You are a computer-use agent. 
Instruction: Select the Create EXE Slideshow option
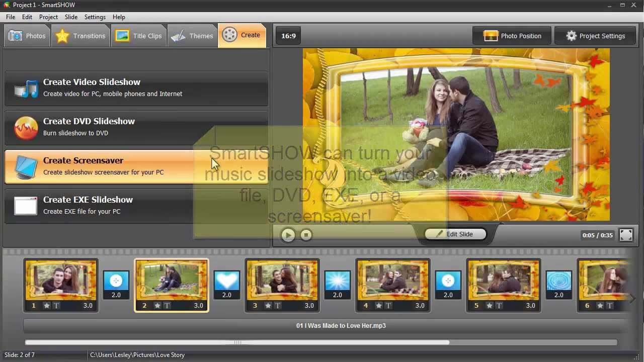[25, 206]
